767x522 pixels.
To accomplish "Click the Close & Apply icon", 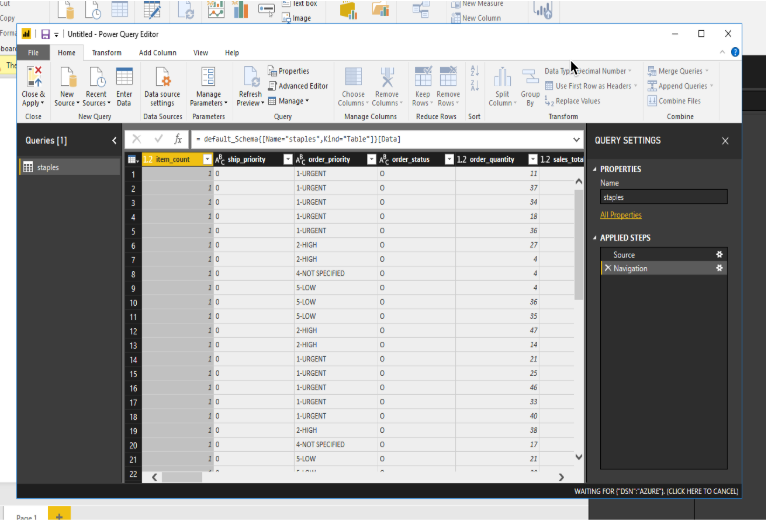I will pos(34,77).
